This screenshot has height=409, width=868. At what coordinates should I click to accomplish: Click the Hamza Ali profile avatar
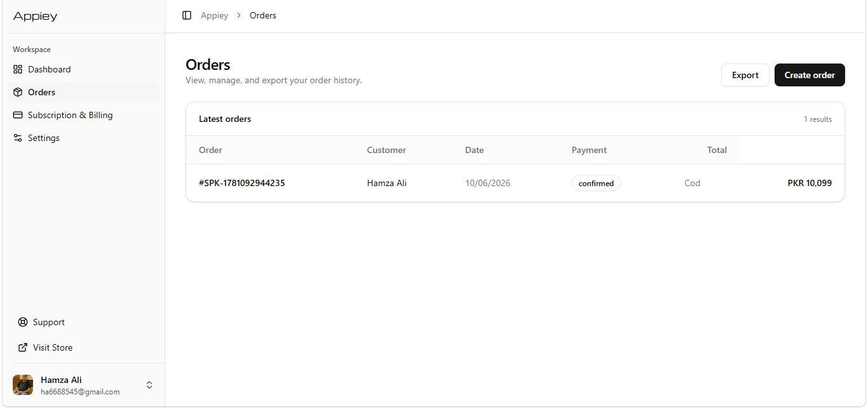tap(23, 385)
